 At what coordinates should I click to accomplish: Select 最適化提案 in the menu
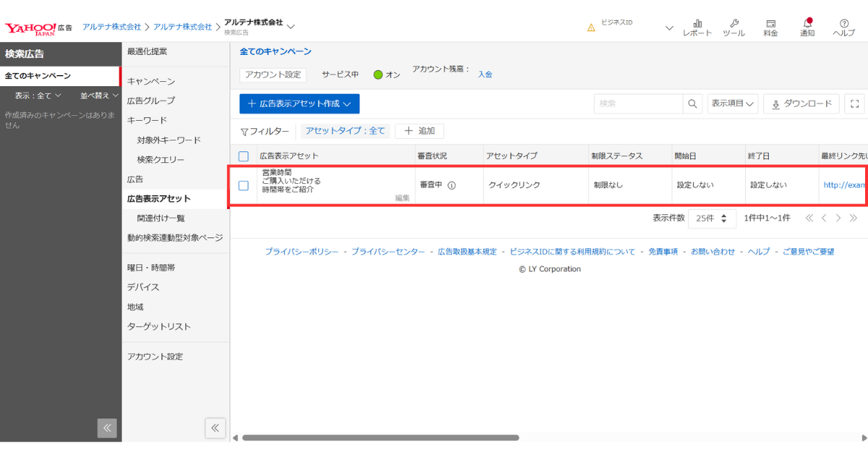point(147,51)
